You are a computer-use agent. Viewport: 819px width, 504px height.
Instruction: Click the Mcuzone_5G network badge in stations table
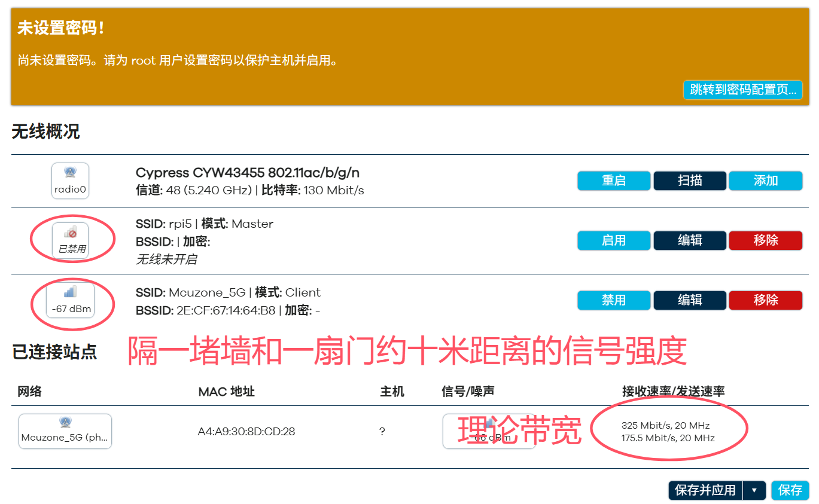(65, 430)
